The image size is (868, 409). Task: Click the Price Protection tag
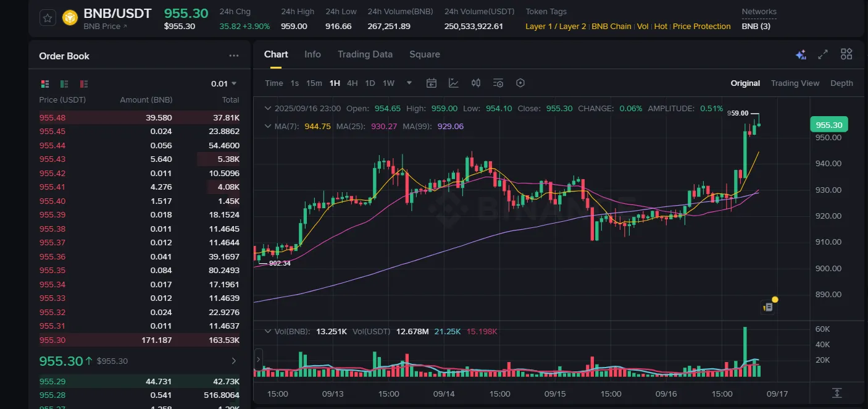click(701, 27)
